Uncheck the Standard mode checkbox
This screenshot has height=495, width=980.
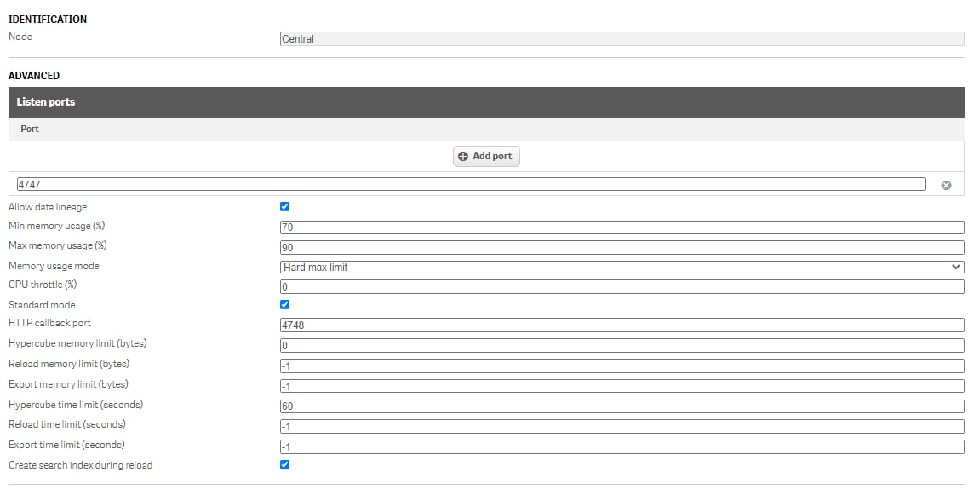point(284,305)
